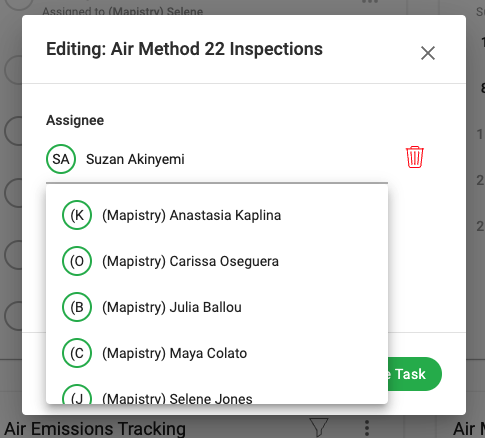
Task: Close the Editing Air Method 22 dialog
Action: (x=428, y=53)
